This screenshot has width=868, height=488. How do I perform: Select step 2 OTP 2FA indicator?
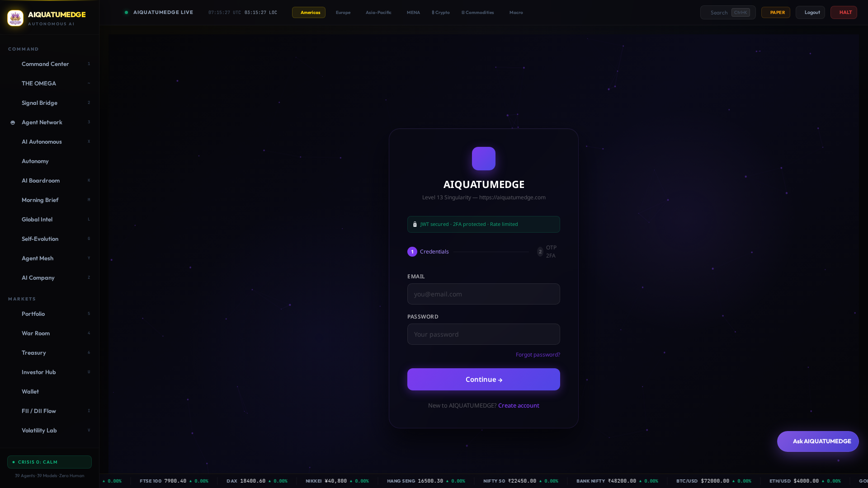547,252
